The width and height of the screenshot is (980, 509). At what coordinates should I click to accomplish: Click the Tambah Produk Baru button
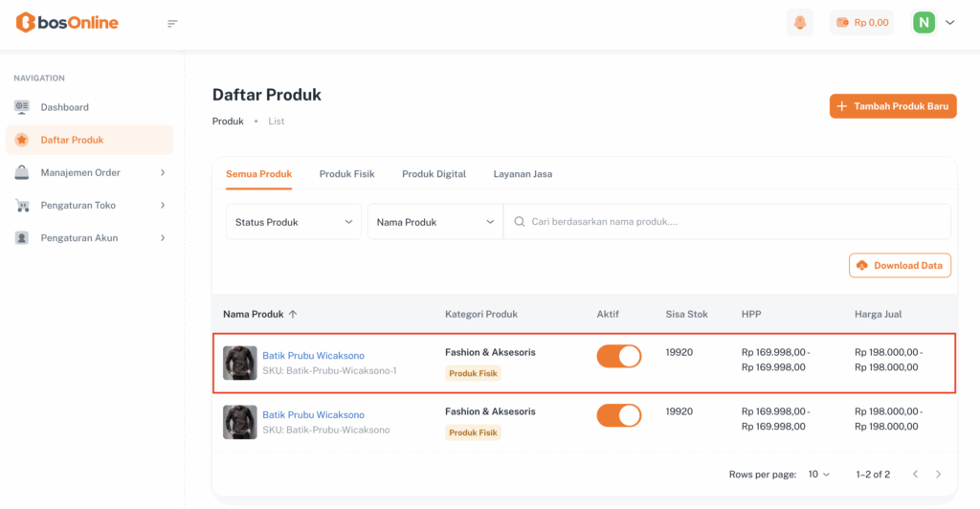coord(893,106)
